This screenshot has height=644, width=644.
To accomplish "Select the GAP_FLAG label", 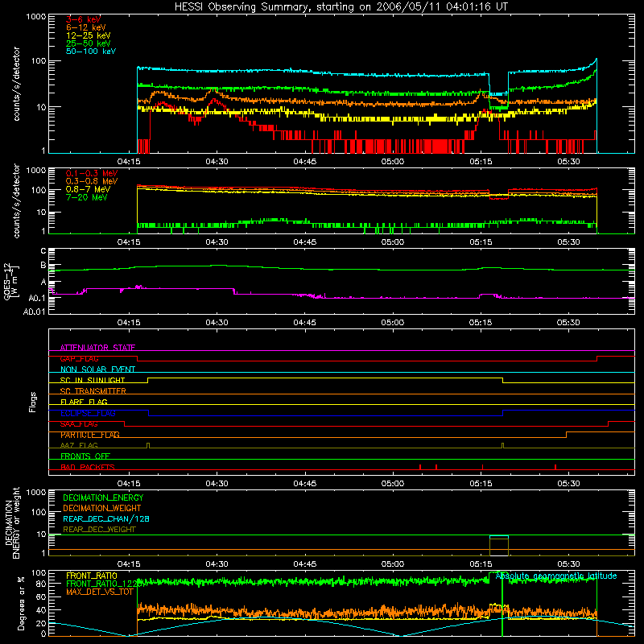I will coord(79,358).
